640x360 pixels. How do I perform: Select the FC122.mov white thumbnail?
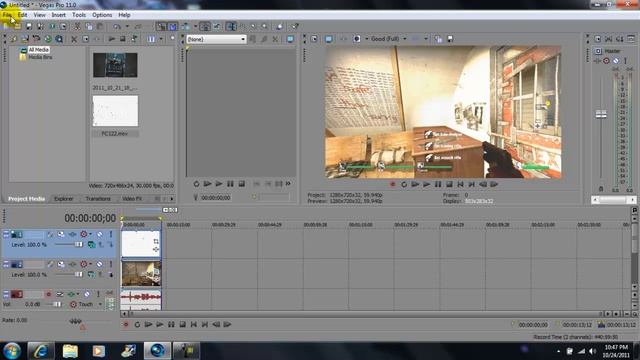(x=115, y=111)
